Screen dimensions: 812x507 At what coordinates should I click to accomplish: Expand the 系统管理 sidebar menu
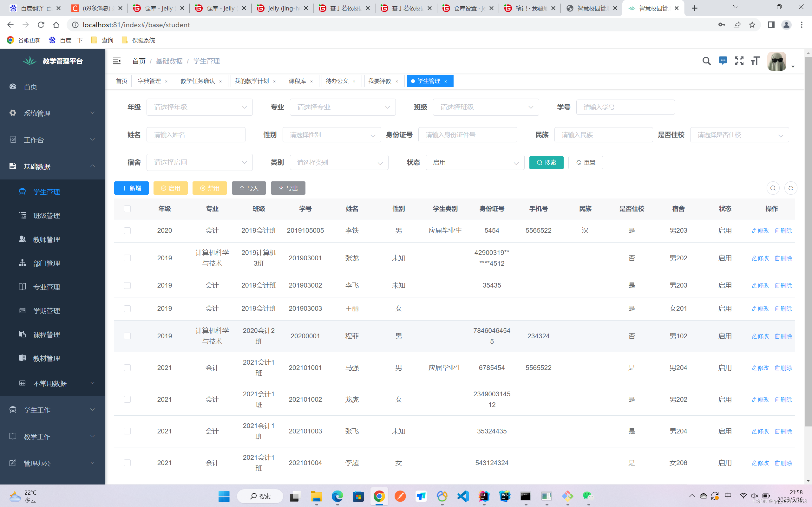52,113
